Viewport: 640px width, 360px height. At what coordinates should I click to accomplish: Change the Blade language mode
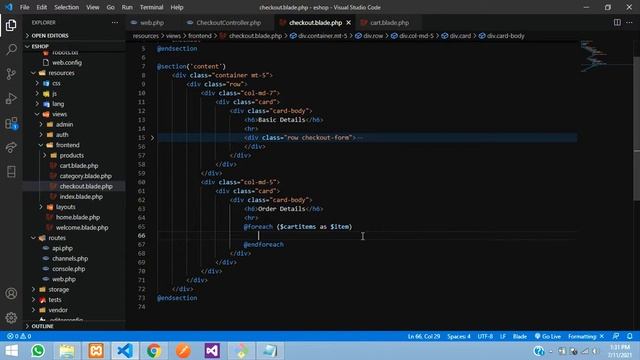520,336
